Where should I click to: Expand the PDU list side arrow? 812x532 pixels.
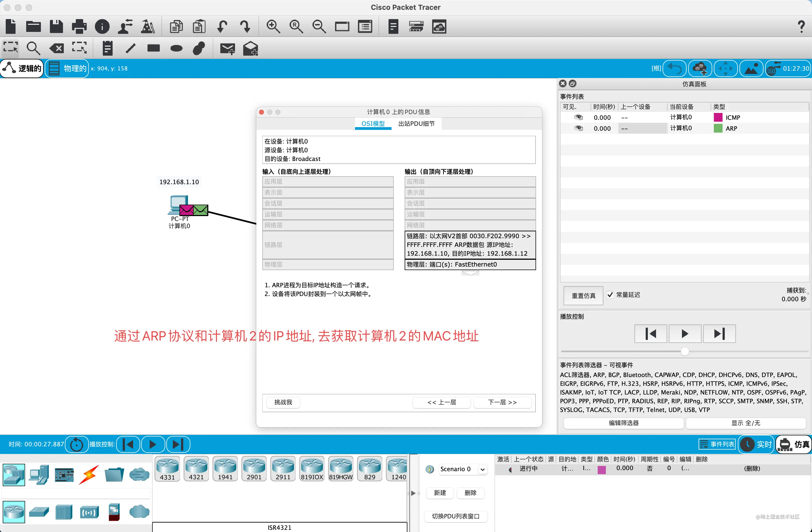point(413,493)
